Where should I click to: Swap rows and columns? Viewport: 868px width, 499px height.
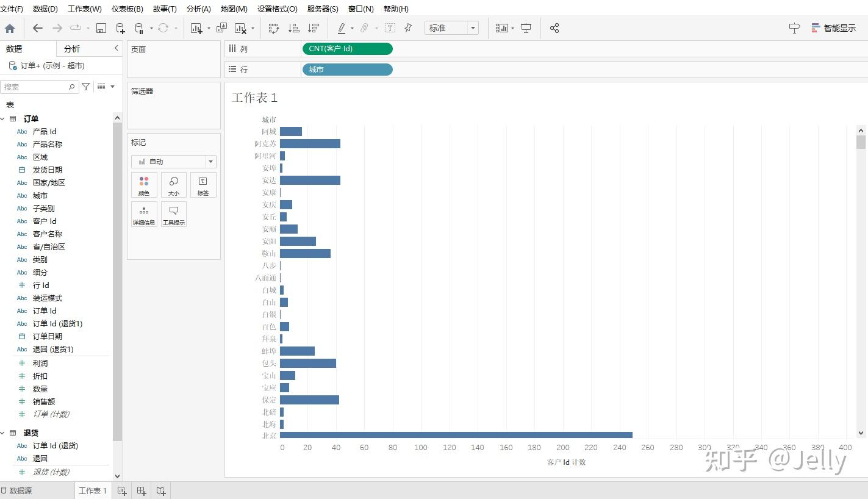point(274,28)
